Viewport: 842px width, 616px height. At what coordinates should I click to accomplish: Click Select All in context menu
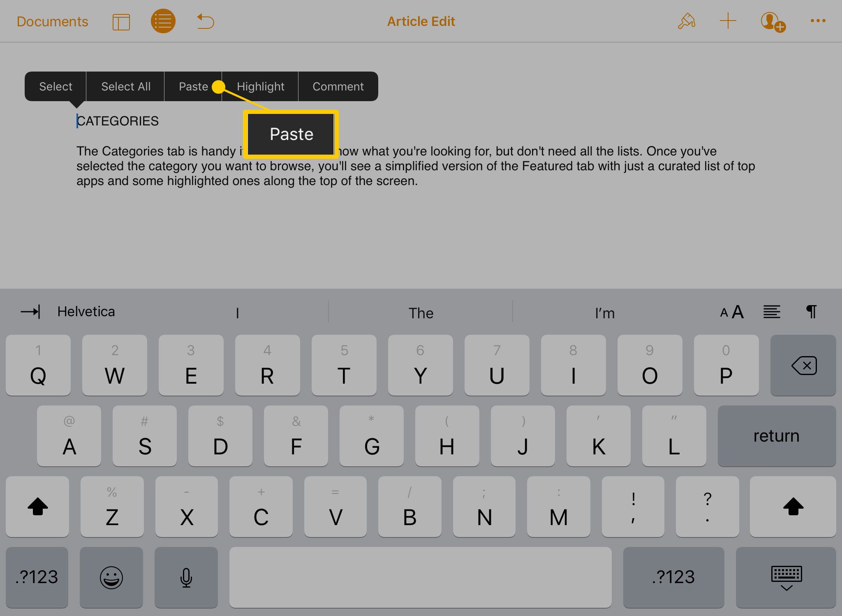126,86
